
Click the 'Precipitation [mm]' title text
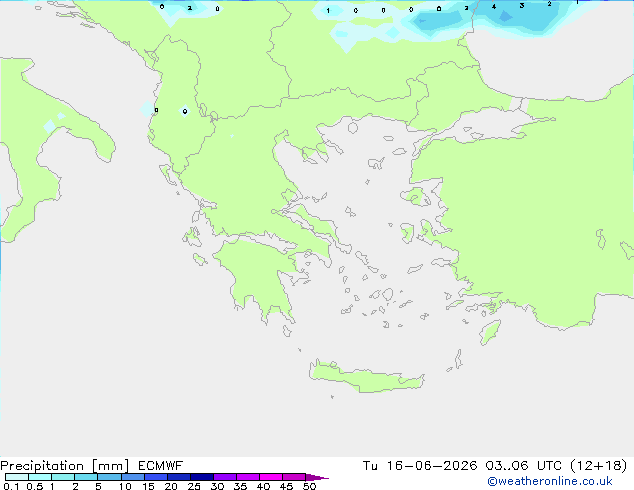[x=65, y=466]
